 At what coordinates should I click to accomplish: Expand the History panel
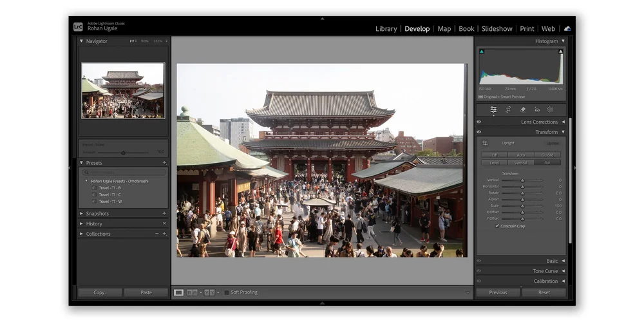[x=81, y=223]
